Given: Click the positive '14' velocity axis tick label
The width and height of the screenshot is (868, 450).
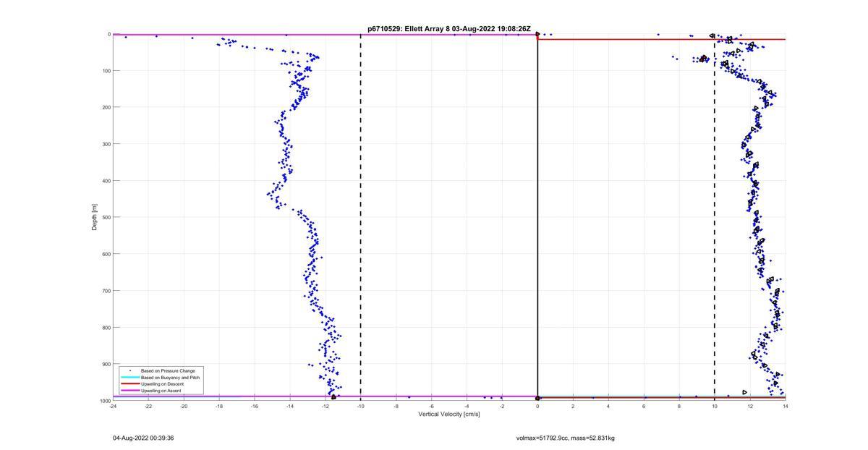Looking at the screenshot, I should coord(786,407).
